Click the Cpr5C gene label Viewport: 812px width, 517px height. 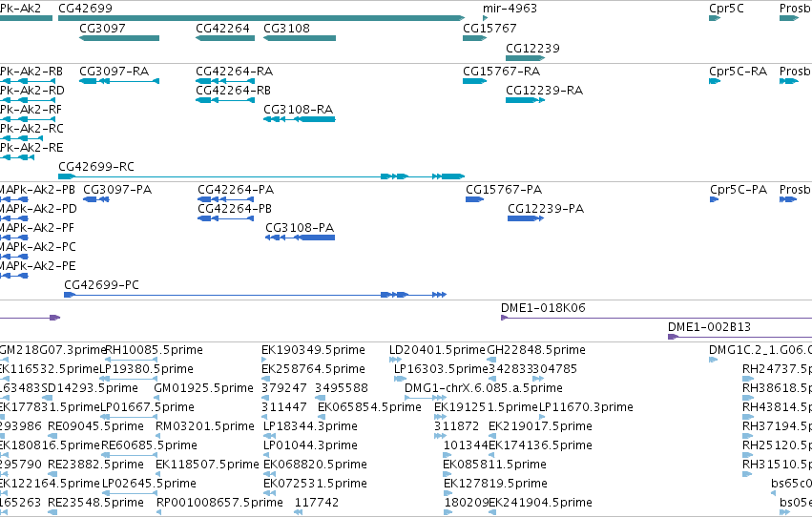click(x=726, y=9)
